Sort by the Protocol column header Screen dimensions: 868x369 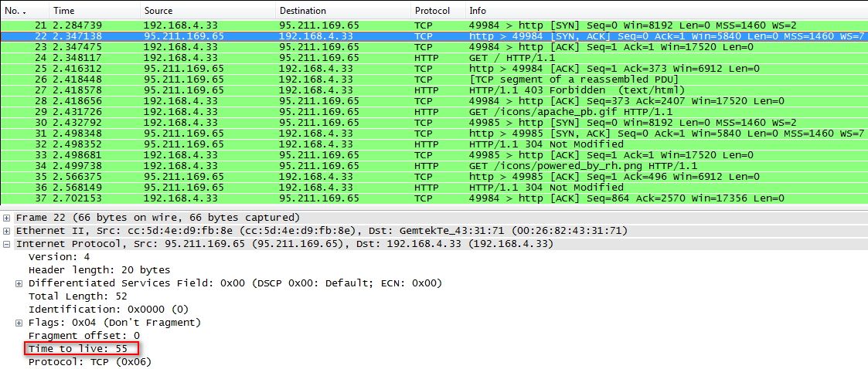click(433, 11)
